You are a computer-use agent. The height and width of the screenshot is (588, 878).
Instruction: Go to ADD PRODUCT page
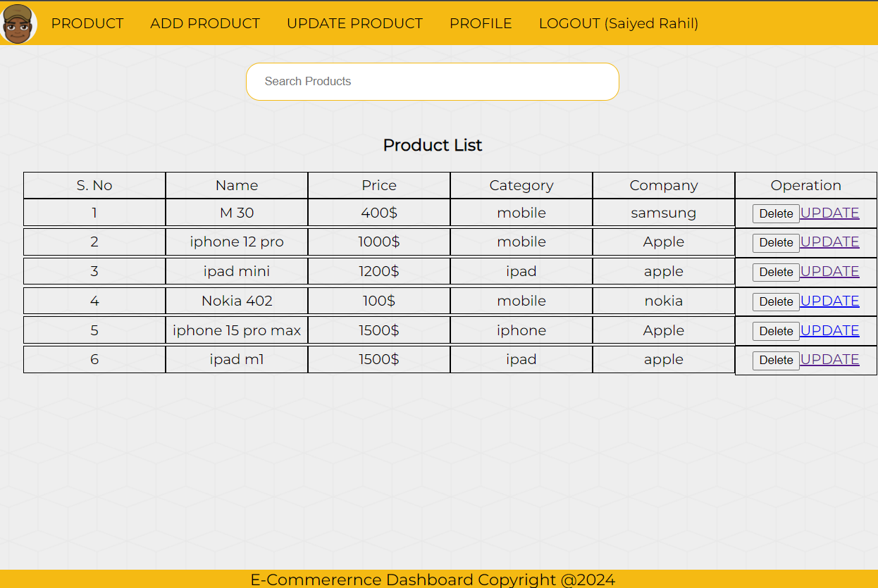205,23
